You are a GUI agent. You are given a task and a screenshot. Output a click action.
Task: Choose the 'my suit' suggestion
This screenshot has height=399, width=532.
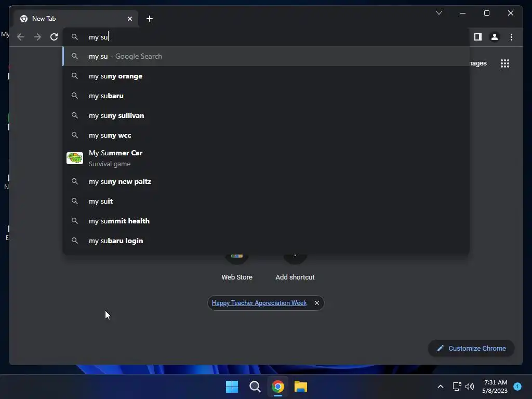tap(266, 201)
